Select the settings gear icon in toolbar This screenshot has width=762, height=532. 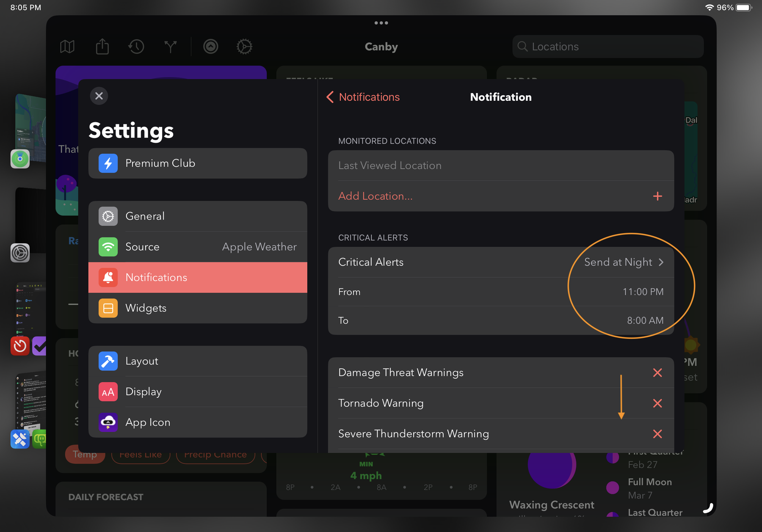tap(244, 47)
